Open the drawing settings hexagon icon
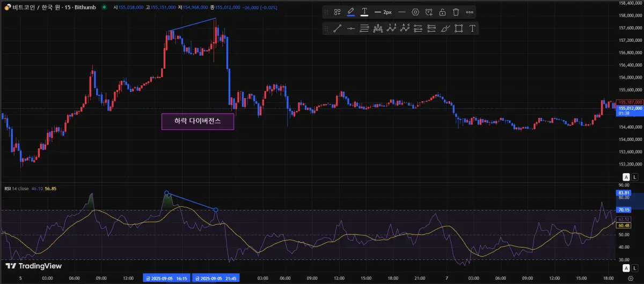This screenshot has width=644, height=284. [x=415, y=12]
